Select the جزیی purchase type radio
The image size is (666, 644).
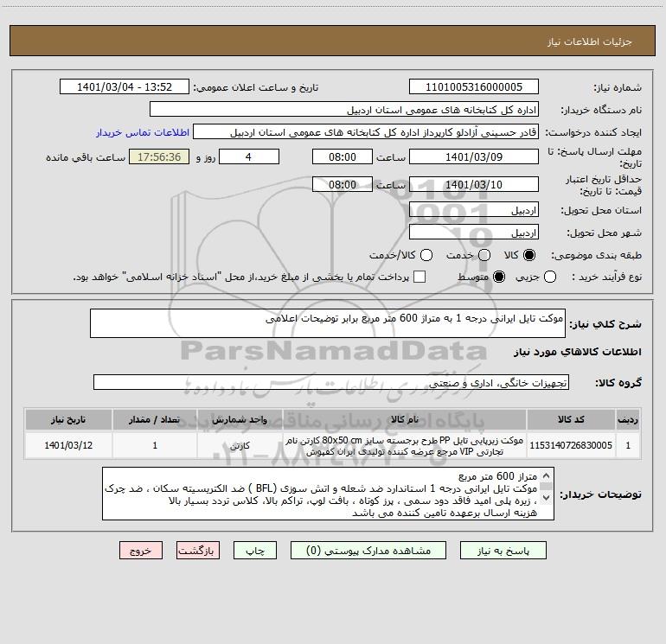pos(550,277)
